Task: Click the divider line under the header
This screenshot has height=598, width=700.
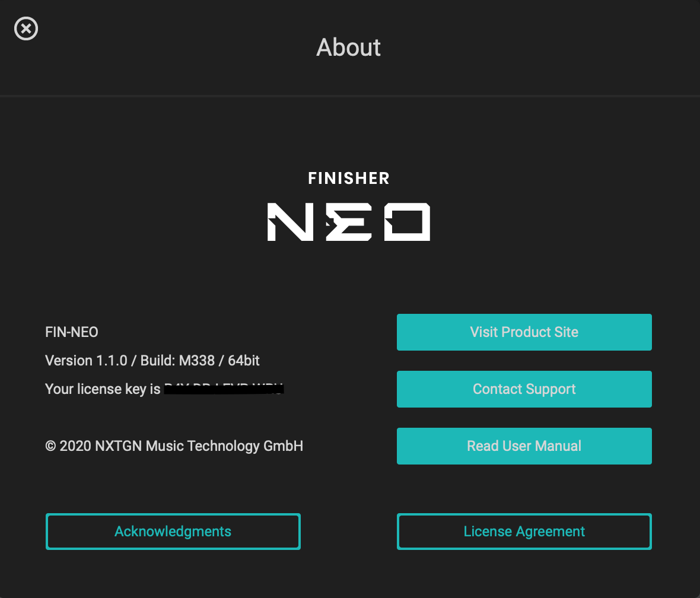Action: coord(350,96)
